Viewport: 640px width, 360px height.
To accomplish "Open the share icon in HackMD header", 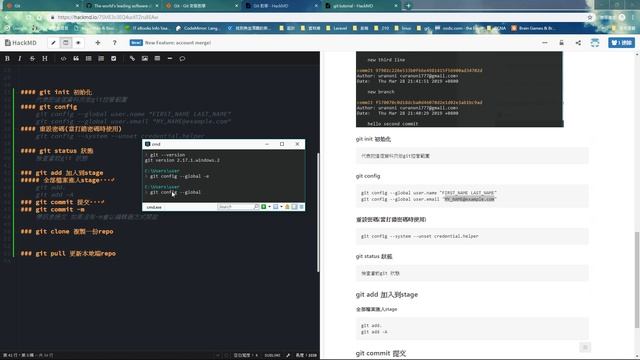I will [578, 43].
